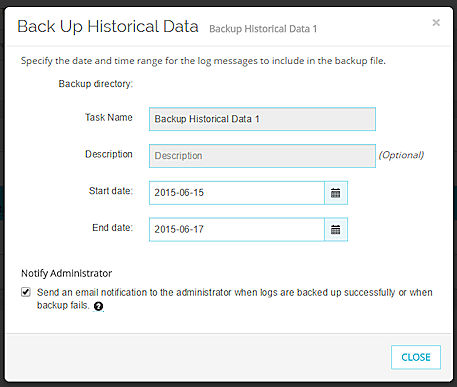Click the 'Start date:' label

pos(111,191)
